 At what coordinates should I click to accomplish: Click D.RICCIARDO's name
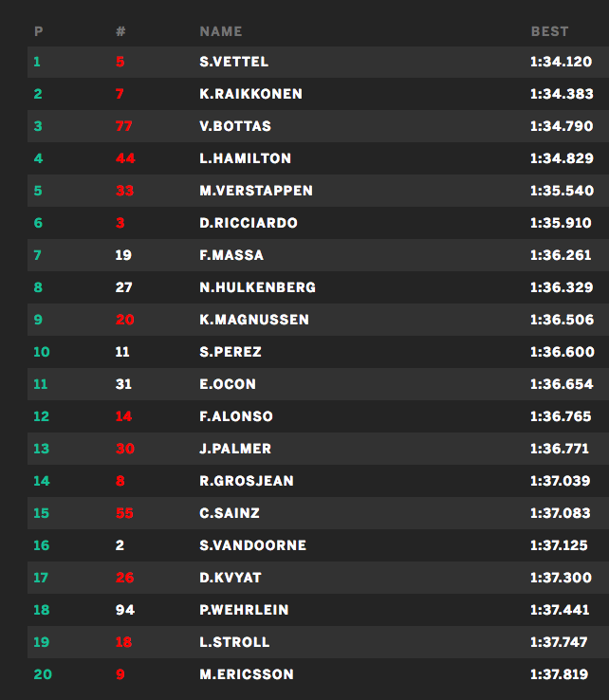tap(248, 223)
